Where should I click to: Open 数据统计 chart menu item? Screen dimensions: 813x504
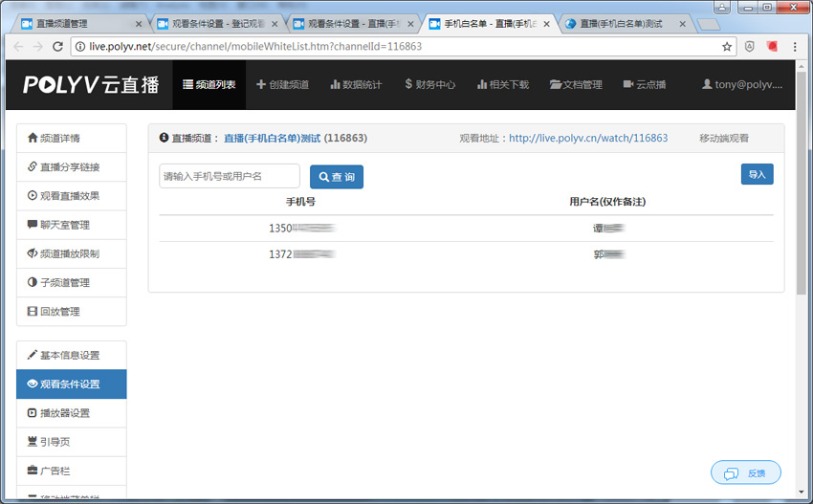pos(356,84)
